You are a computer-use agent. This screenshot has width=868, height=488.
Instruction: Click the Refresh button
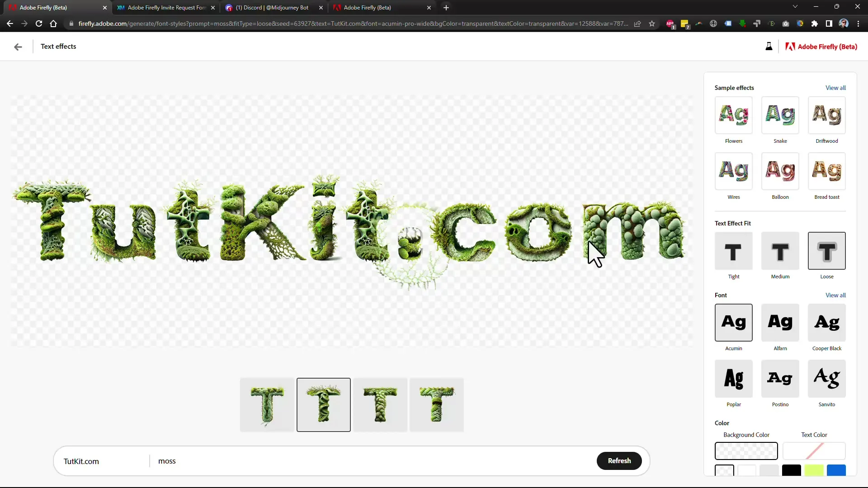(619, 460)
